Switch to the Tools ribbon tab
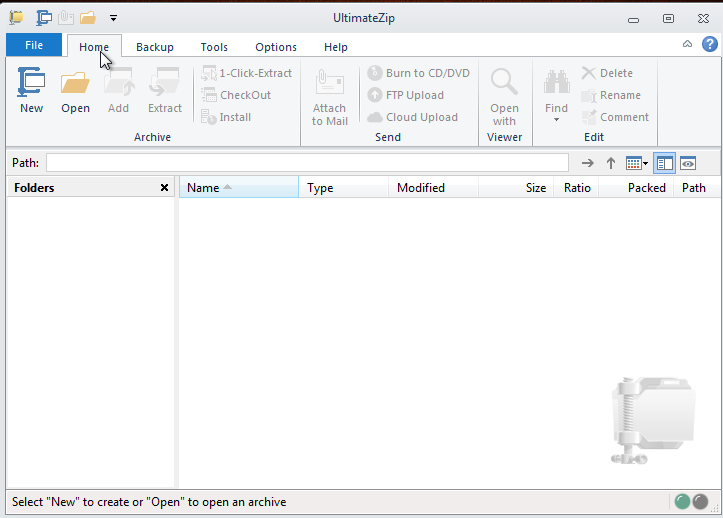The height and width of the screenshot is (518, 723). pyautogui.click(x=214, y=47)
